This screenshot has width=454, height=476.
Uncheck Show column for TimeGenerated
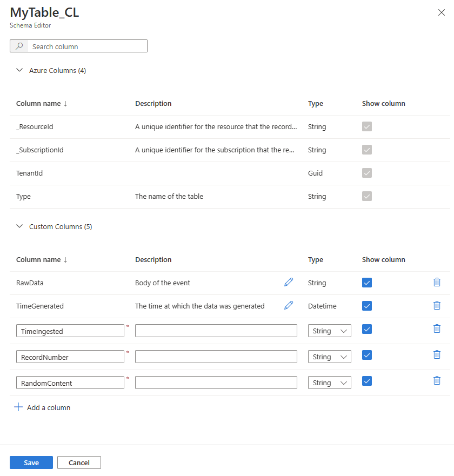pos(367,306)
